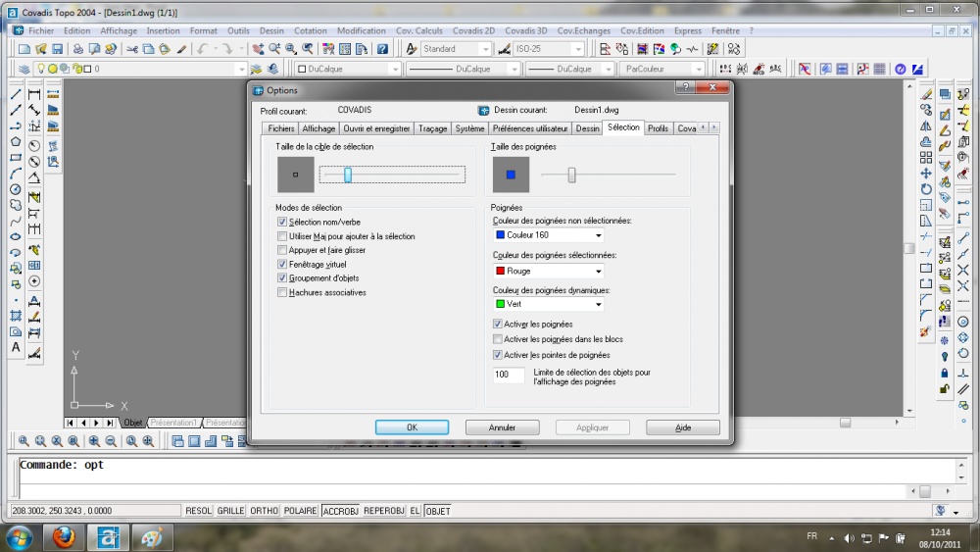Select the Text tool A icon
Image resolution: width=980 pixels, height=552 pixels.
tap(16, 348)
